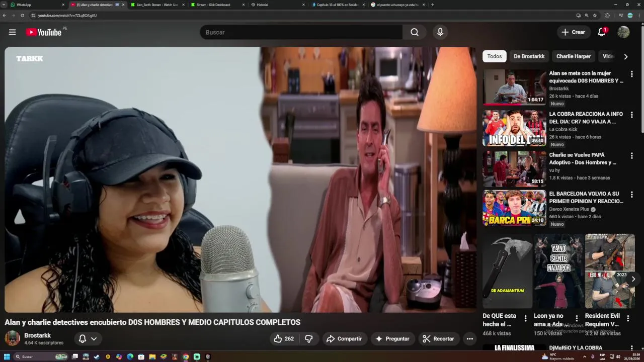
Task: Open the YouTube hamburger guide menu
Action: coord(12,32)
